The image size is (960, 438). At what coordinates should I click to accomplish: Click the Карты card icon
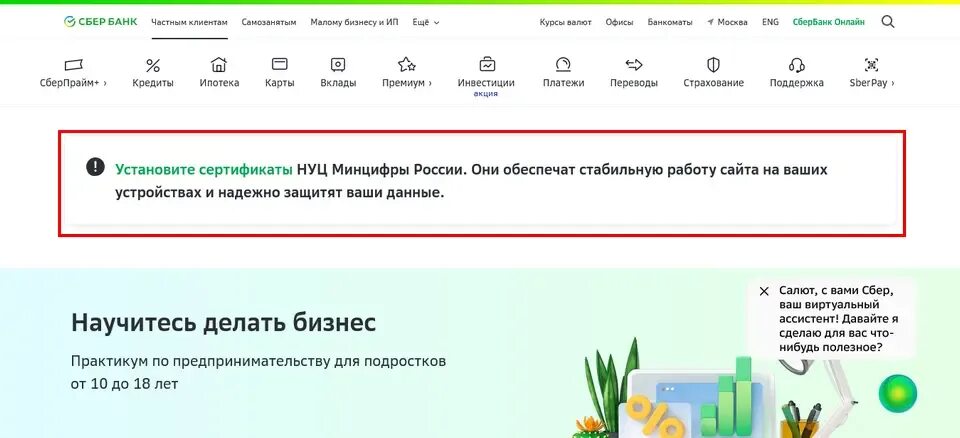click(x=280, y=64)
